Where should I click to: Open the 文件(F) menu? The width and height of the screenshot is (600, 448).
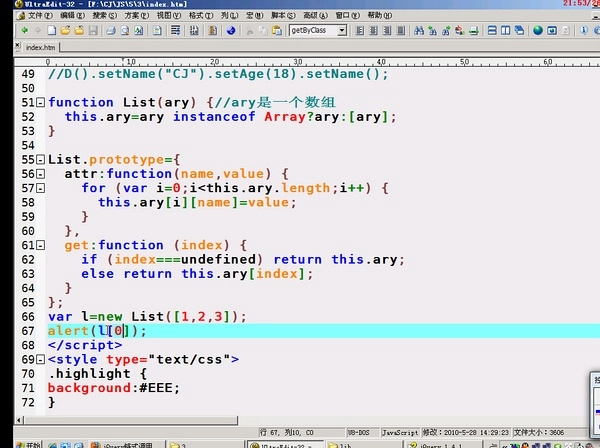(35, 17)
